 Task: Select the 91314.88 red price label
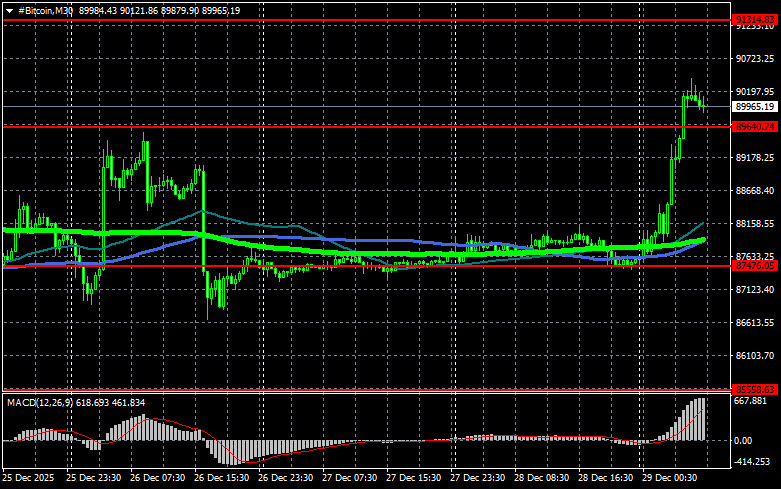[755, 20]
